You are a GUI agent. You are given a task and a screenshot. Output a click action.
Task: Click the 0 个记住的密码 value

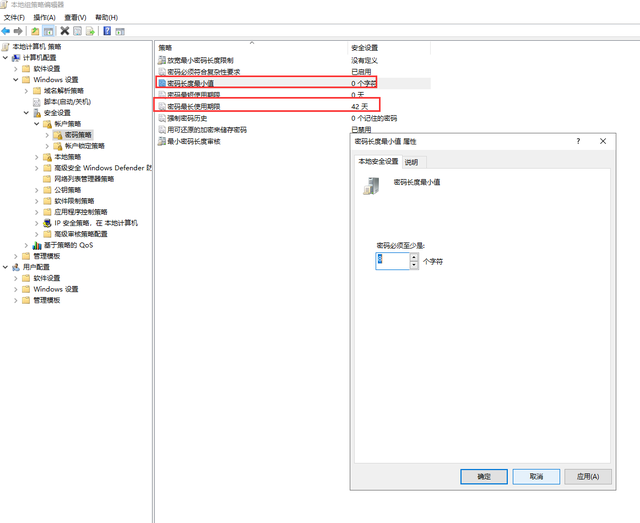click(x=374, y=118)
